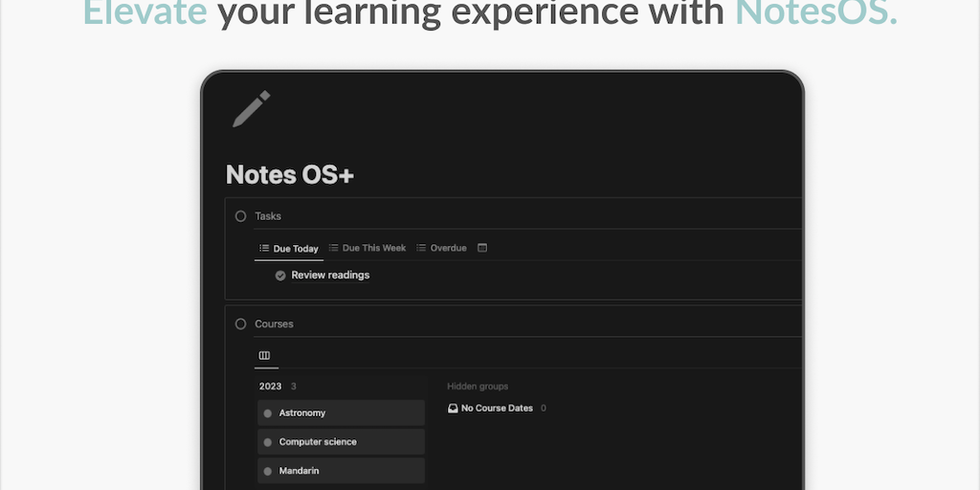This screenshot has height=490, width=980.
Task: Click the circle icon beside Tasks
Action: [x=241, y=216]
